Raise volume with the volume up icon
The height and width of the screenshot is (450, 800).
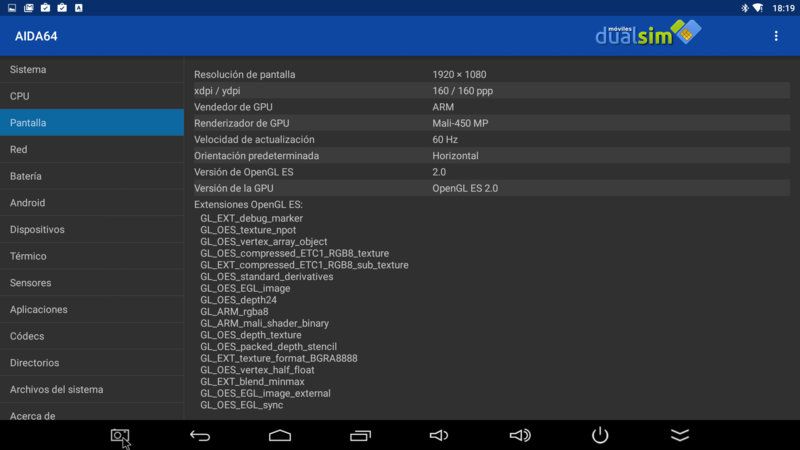click(x=520, y=435)
